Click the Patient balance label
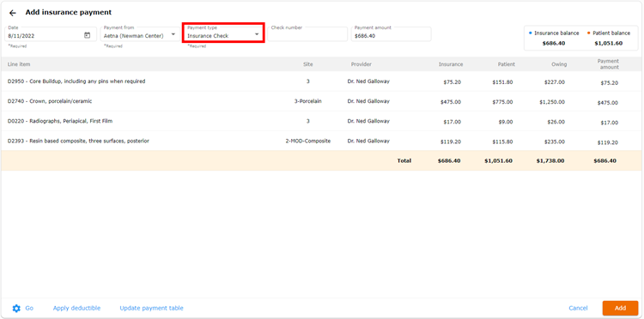Viewport: 644px width, 319px height. point(611,33)
